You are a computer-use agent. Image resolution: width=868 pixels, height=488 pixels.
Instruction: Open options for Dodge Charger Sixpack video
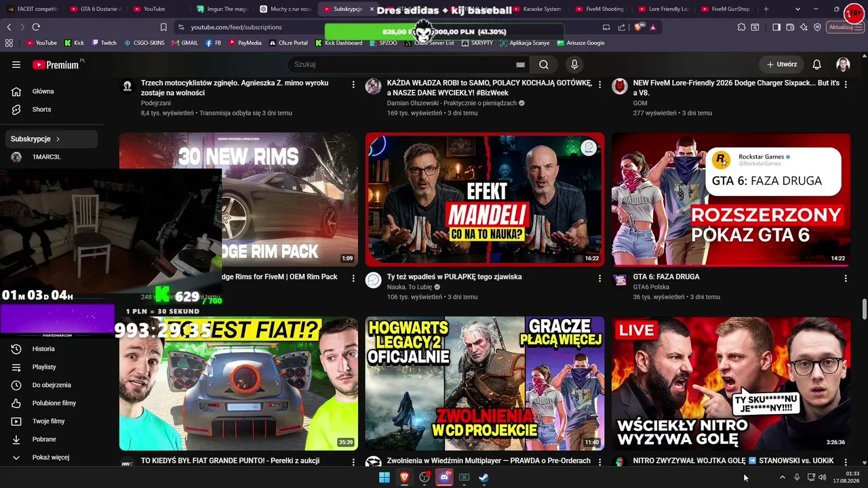pos(846,85)
